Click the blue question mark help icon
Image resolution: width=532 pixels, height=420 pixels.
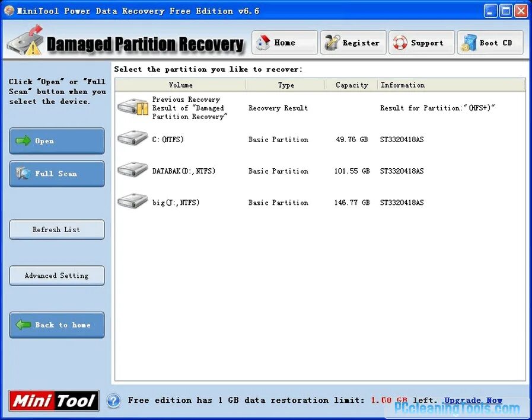(x=113, y=400)
